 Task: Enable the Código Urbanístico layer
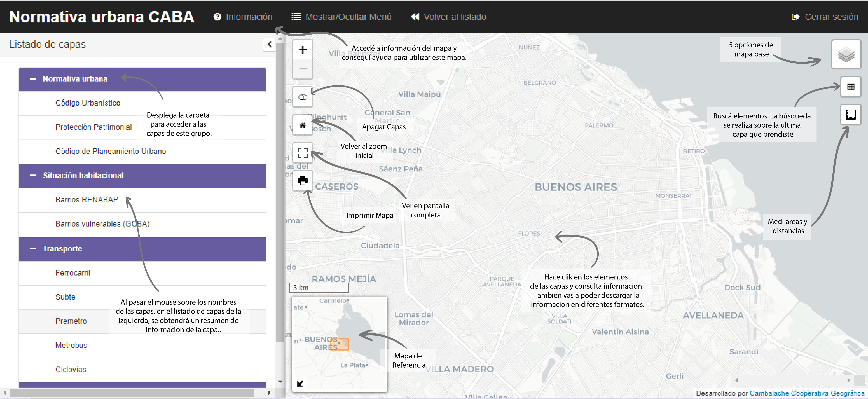[x=142, y=103]
